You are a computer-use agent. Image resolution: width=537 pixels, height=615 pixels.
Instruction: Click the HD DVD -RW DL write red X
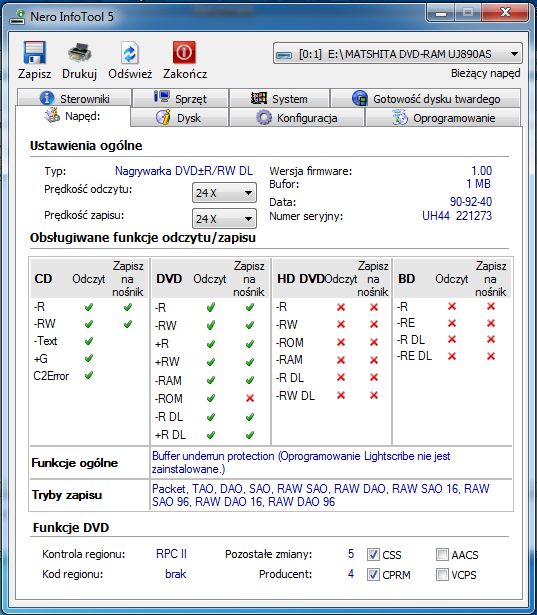[374, 395]
